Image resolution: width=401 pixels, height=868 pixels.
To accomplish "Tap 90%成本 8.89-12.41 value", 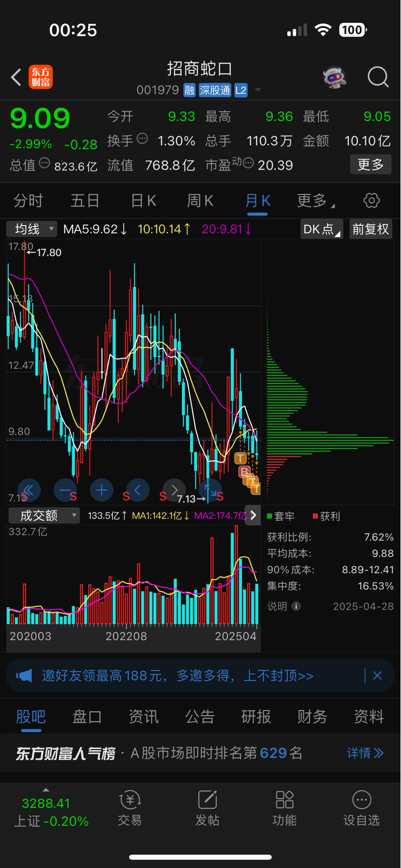I will [368, 570].
